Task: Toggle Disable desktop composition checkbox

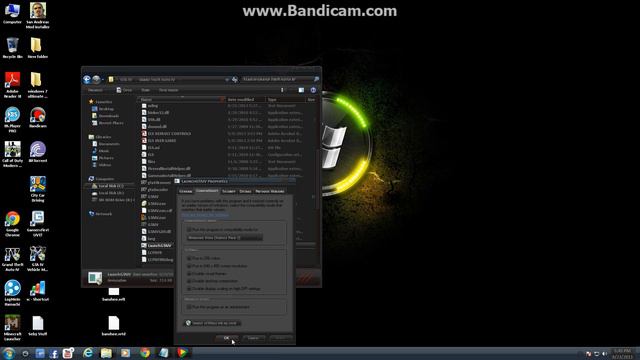Action: pyautogui.click(x=189, y=281)
